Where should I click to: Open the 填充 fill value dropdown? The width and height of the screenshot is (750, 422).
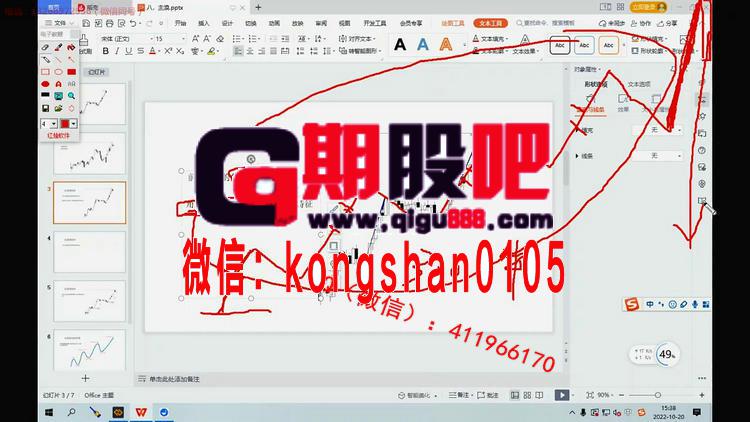pyautogui.click(x=658, y=130)
